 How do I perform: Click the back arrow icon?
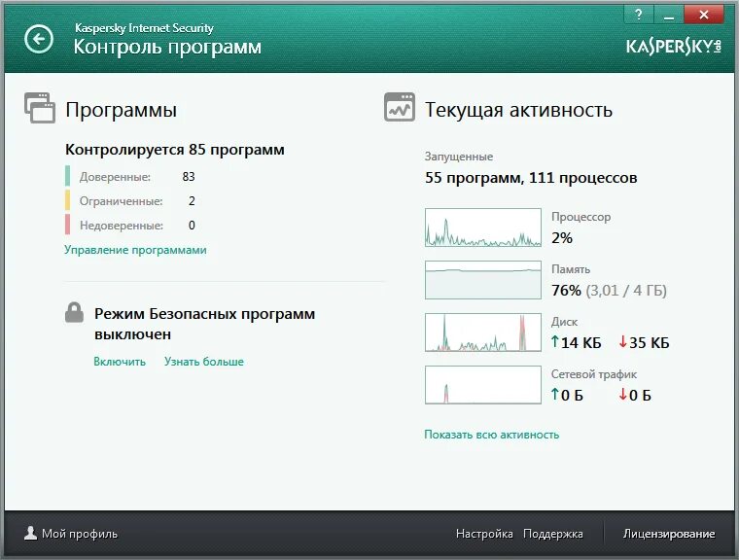click(x=39, y=39)
